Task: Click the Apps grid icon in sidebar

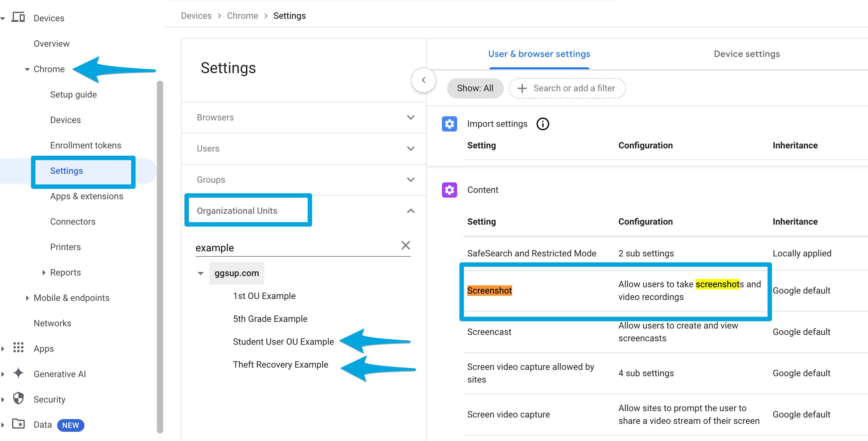Action: (x=18, y=348)
